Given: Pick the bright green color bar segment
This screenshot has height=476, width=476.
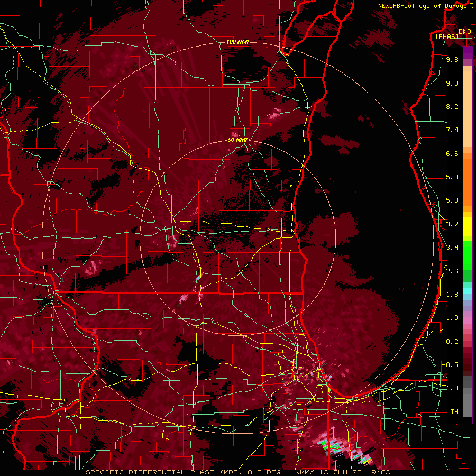Looking at the screenshot, I should [x=467, y=255].
